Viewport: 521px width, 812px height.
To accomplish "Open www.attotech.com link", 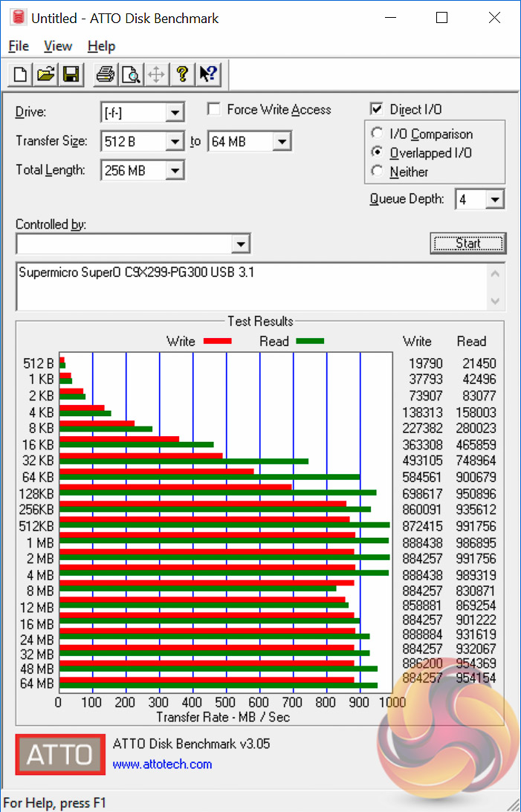I will 162,764.
